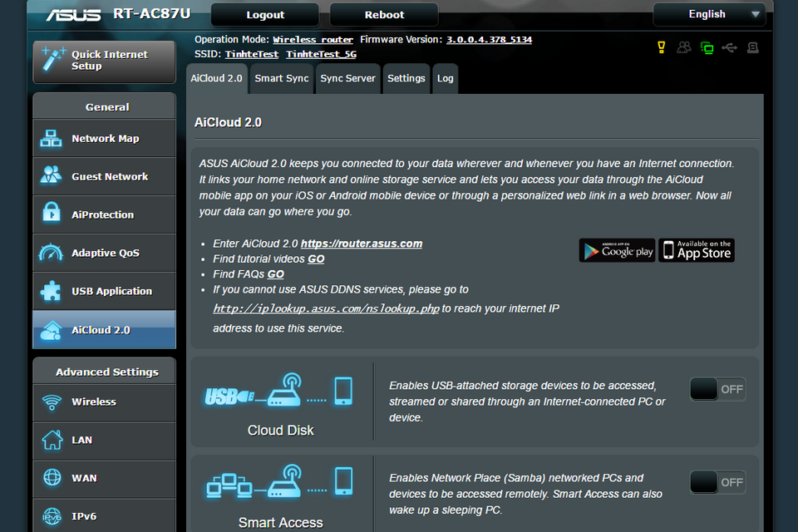This screenshot has height=532, width=798.
Task: Click the Quick Internet Setup wand icon
Action: (x=53, y=59)
